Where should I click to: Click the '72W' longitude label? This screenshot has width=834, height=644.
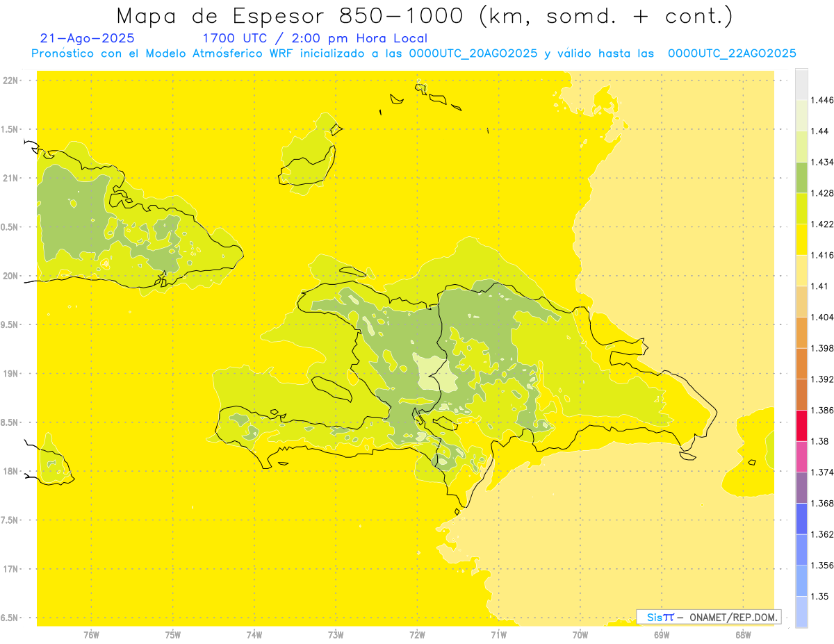coord(417,635)
